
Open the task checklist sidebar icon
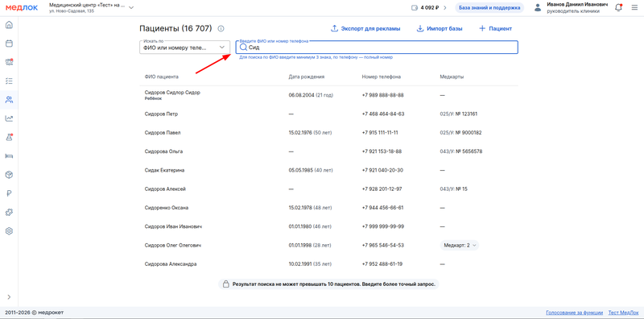[x=9, y=81]
